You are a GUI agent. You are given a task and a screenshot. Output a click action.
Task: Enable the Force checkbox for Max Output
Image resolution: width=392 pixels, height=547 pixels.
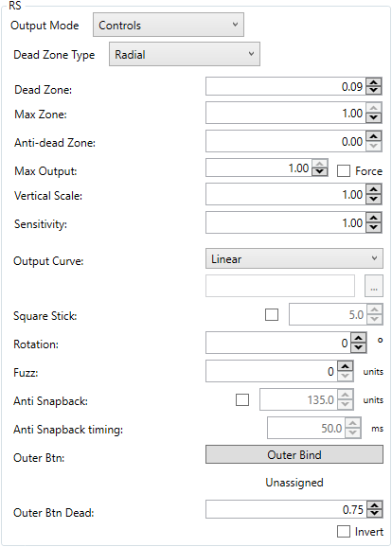pos(344,171)
